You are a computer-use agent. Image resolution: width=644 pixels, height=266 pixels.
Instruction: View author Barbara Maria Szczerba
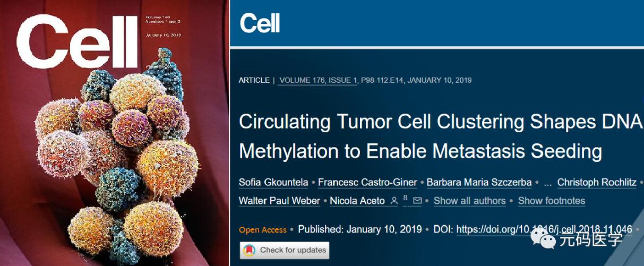pyautogui.click(x=479, y=183)
